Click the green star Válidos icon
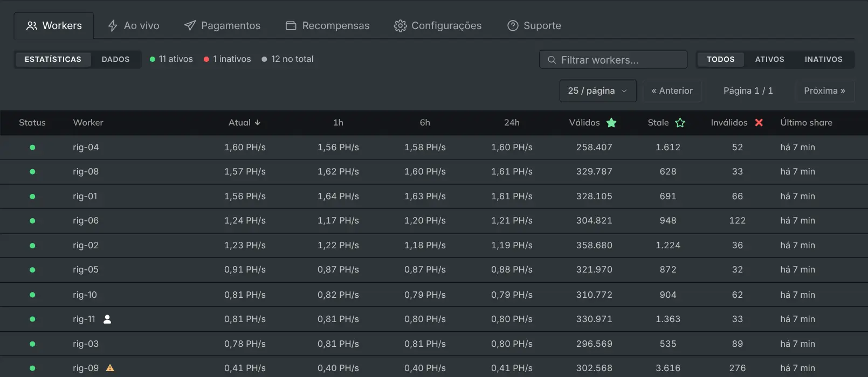The height and width of the screenshot is (377, 868). 611,123
